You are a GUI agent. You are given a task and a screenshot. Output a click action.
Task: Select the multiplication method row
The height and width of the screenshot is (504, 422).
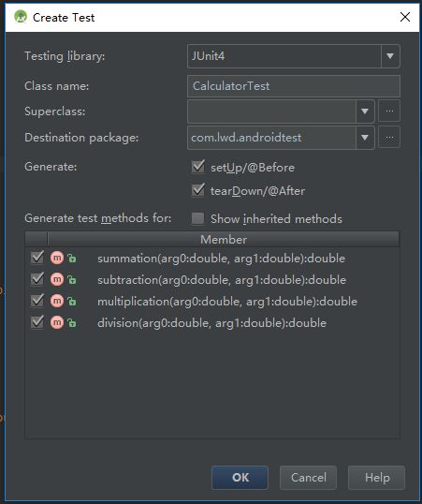(212, 301)
